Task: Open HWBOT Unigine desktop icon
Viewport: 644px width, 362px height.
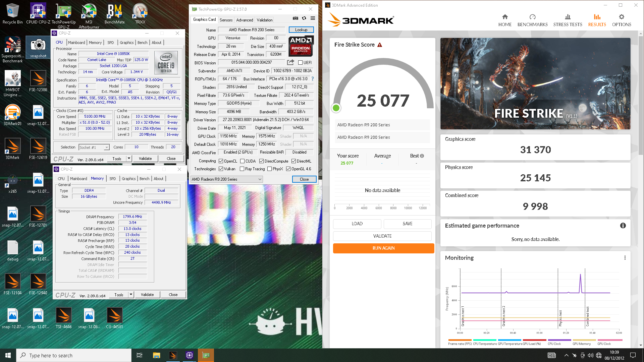Action: coord(12,83)
